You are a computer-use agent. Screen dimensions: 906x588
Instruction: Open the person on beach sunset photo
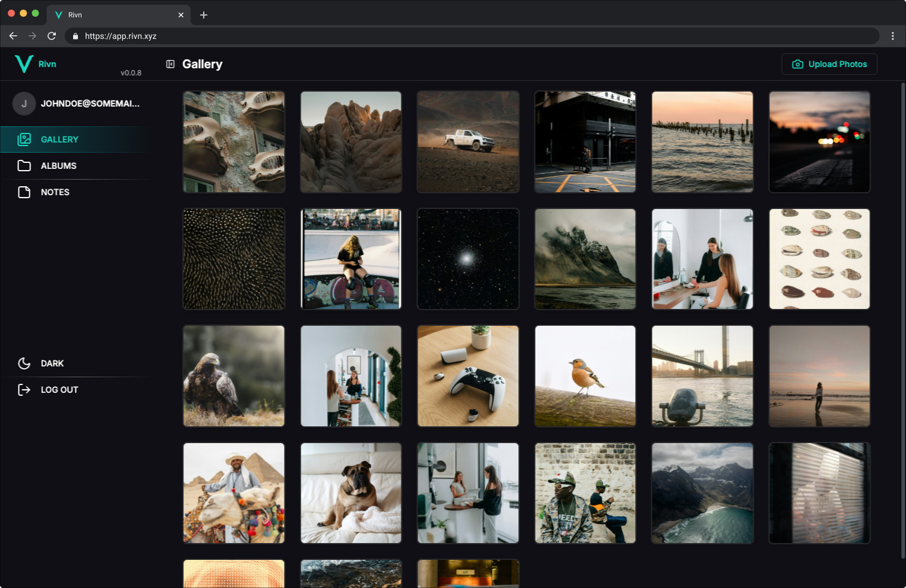point(820,376)
